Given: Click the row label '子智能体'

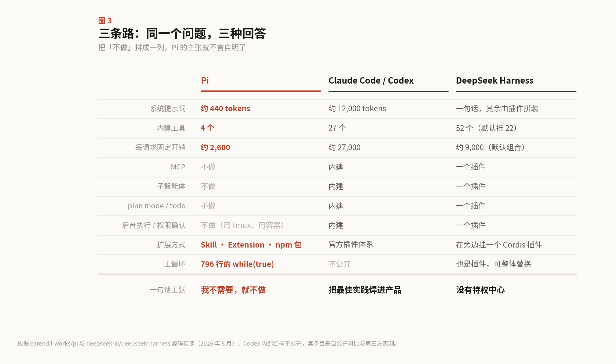Looking at the screenshot, I should click(171, 186).
